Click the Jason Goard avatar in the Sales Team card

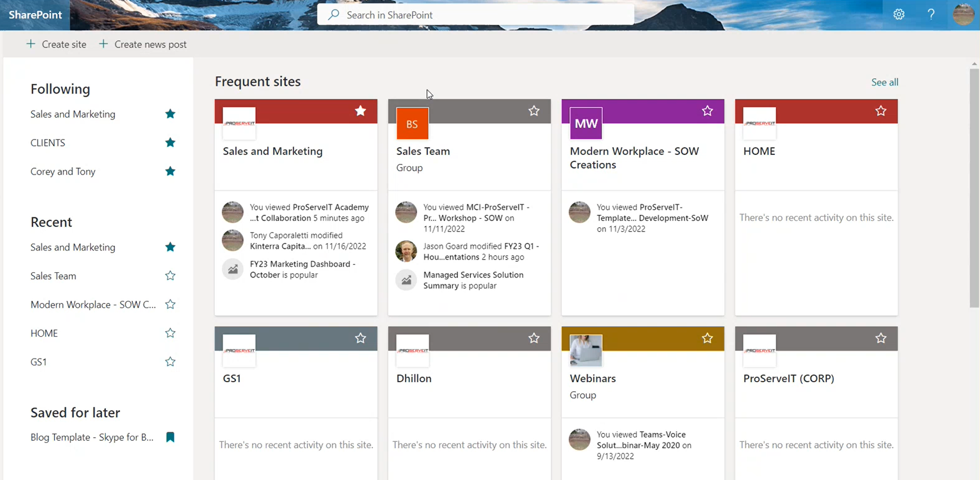click(406, 251)
